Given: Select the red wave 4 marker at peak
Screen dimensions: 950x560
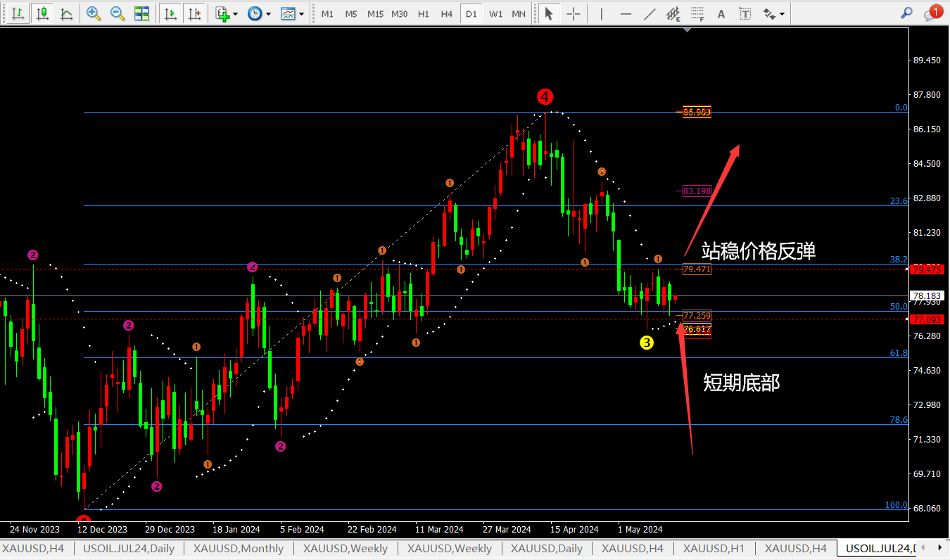Looking at the screenshot, I should pyautogui.click(x=545, y=97).
